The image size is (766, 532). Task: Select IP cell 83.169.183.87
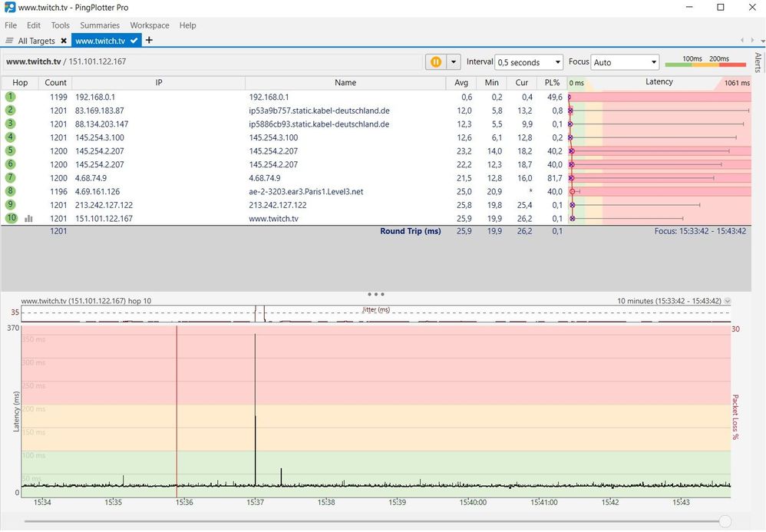tap(100, 111)
